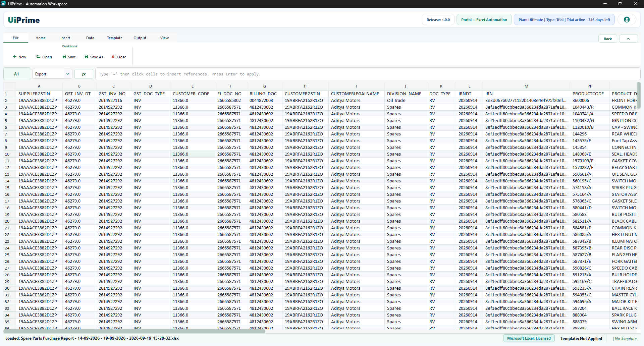Click the No Template label in status bar
Viewport: 644px width, 346px height.
click(626, 339)
